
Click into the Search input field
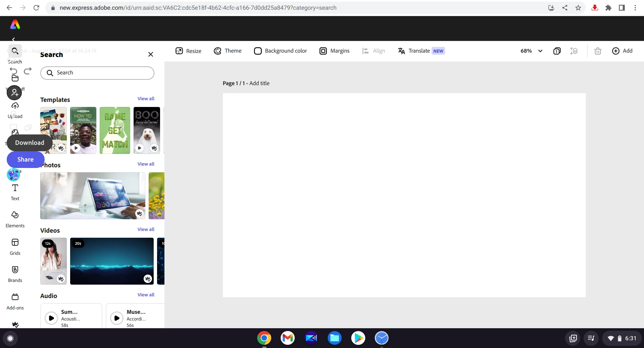point(97,73)
